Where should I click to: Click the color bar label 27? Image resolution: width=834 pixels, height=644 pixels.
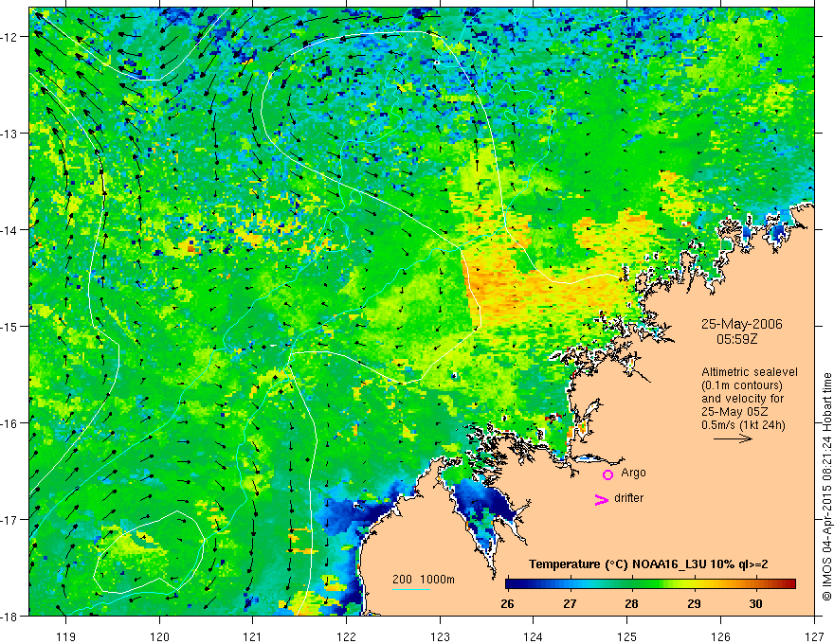coord(570,603)
